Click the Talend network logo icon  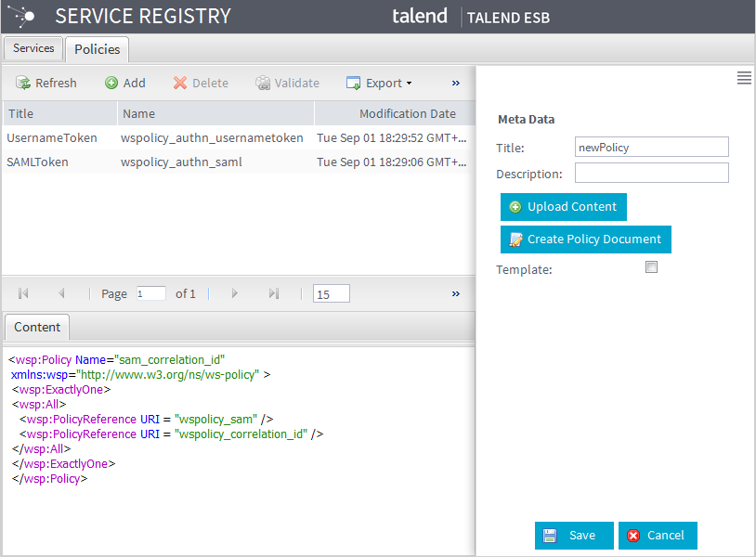[22, 16]
